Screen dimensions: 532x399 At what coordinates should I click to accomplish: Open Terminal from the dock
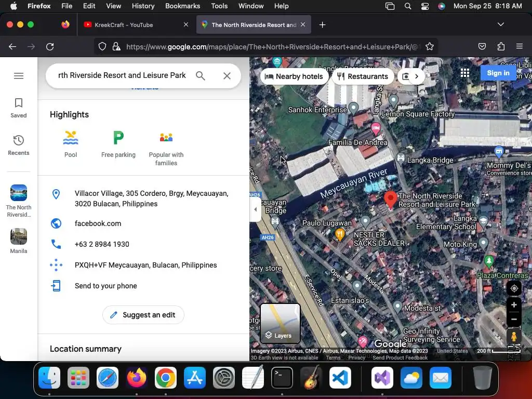pos(282,377)
